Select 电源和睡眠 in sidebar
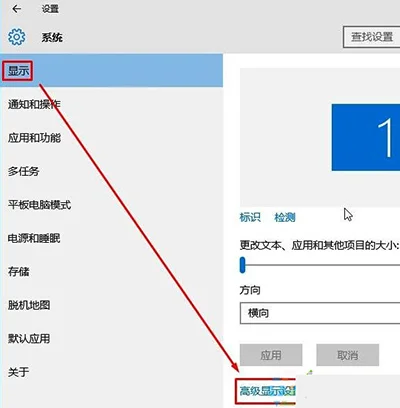 pos(34,238)
